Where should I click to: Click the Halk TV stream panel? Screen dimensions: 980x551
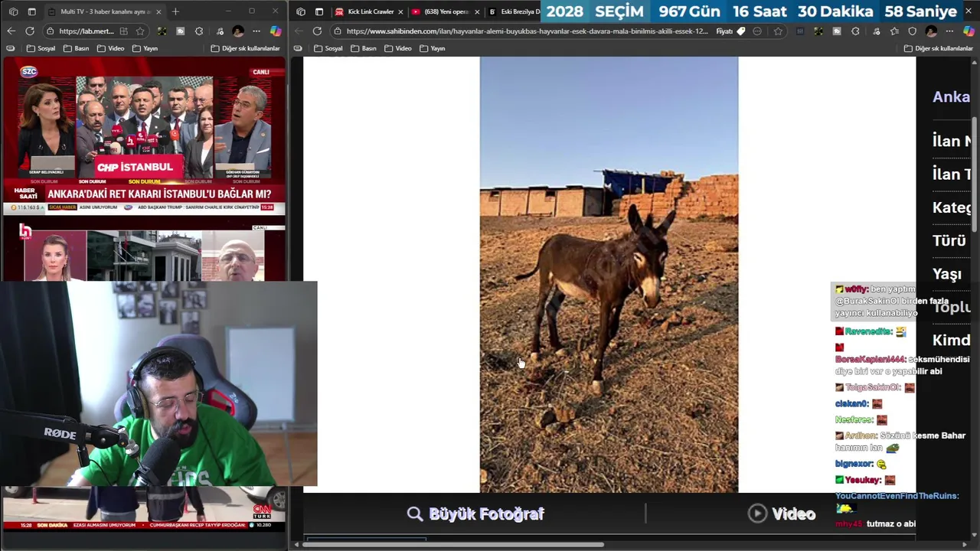tap(144, 252)
